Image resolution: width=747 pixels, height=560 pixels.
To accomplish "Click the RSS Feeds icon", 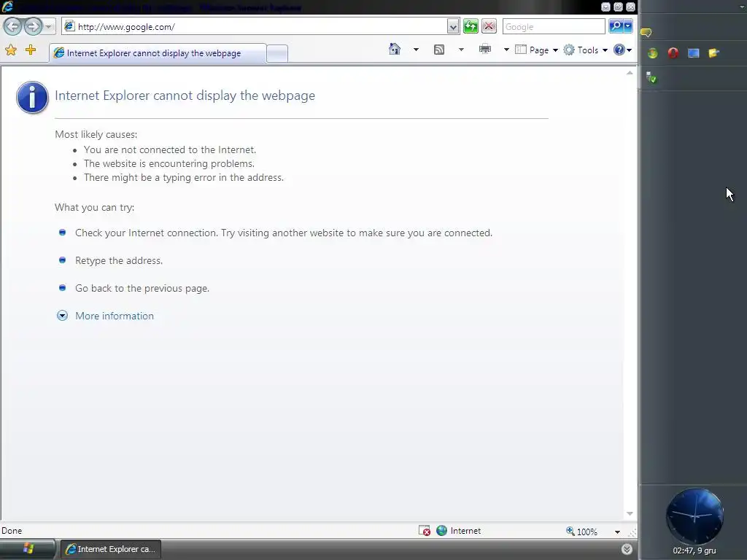I will 438,50.
